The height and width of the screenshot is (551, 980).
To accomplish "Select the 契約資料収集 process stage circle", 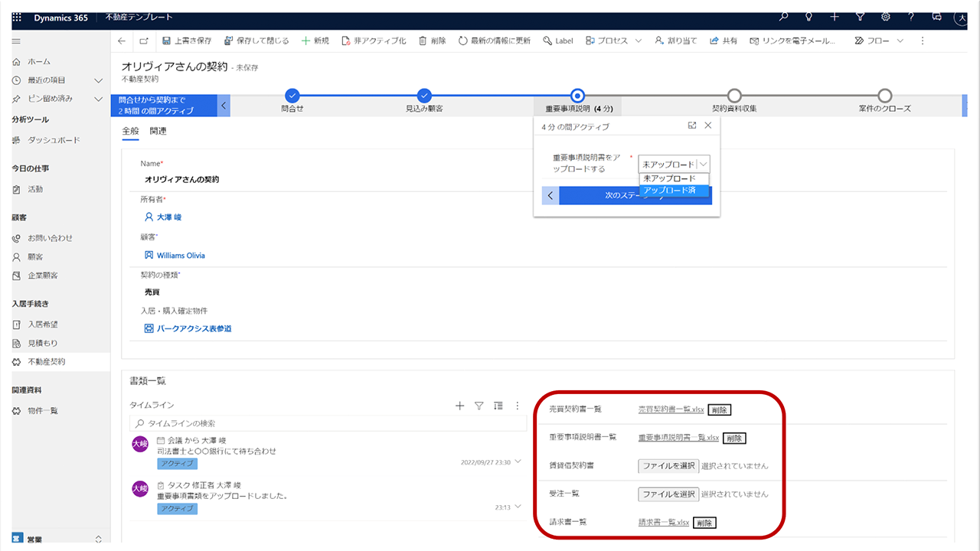I will pyautogui.click(x=733, y=96).
